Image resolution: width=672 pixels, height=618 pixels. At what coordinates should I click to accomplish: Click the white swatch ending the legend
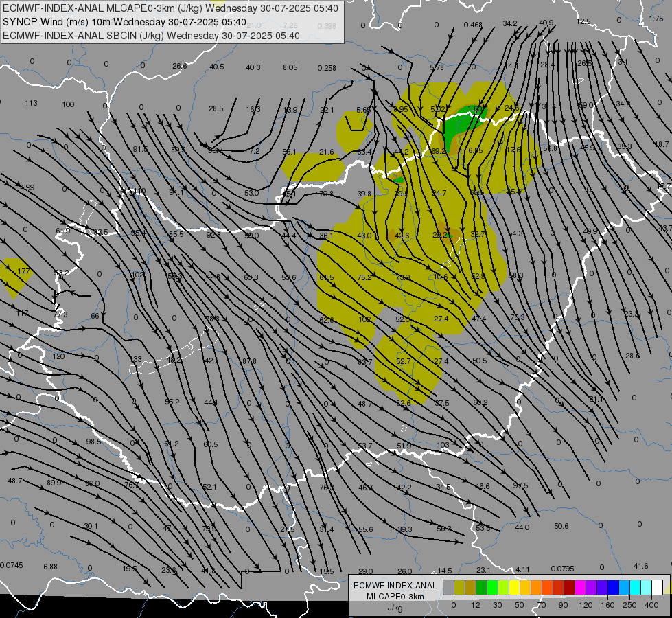[x=658, y=587]
